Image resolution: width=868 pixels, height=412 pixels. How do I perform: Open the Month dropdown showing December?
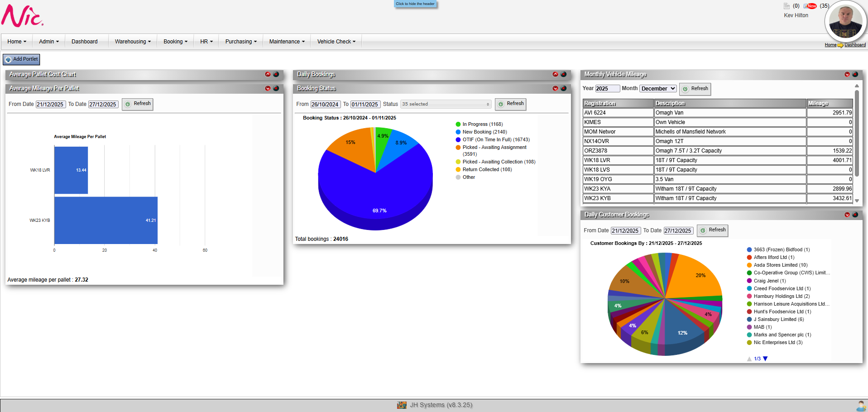(x=658, y=89)
